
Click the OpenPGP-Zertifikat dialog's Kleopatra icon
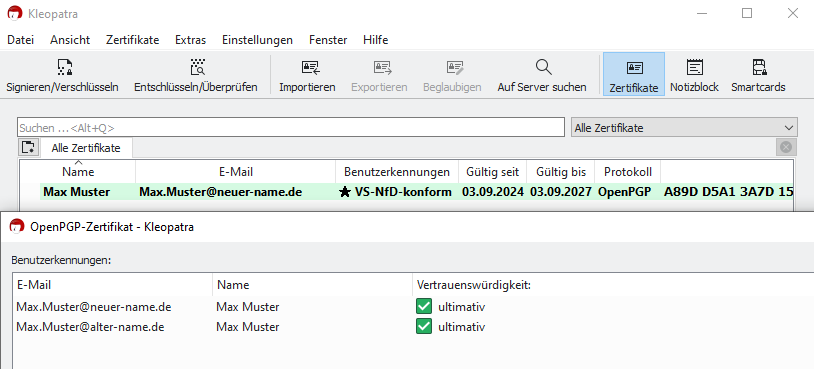coord(18,226)
